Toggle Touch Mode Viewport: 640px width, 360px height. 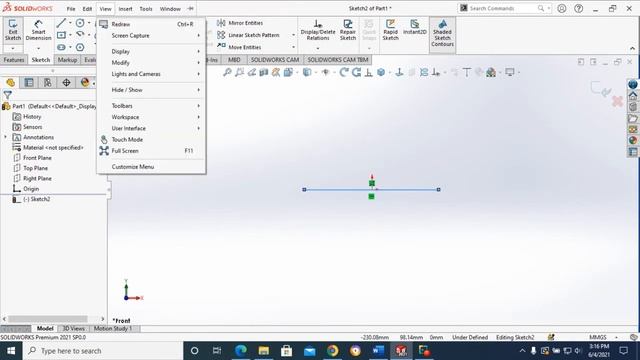[151, 140]
